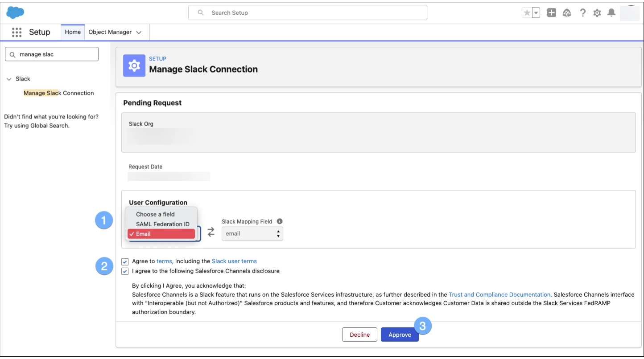Collapse the Slack section in the sidebar

coord(9,79)
